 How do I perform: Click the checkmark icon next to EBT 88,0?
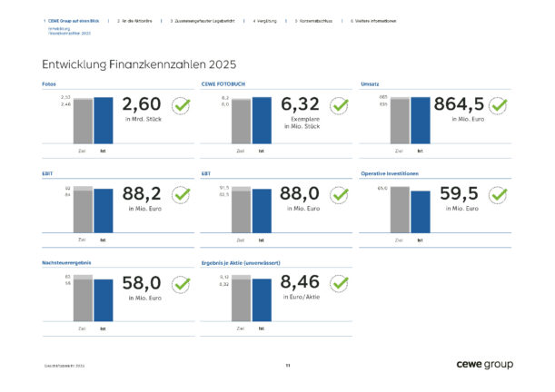click(340, 195)
